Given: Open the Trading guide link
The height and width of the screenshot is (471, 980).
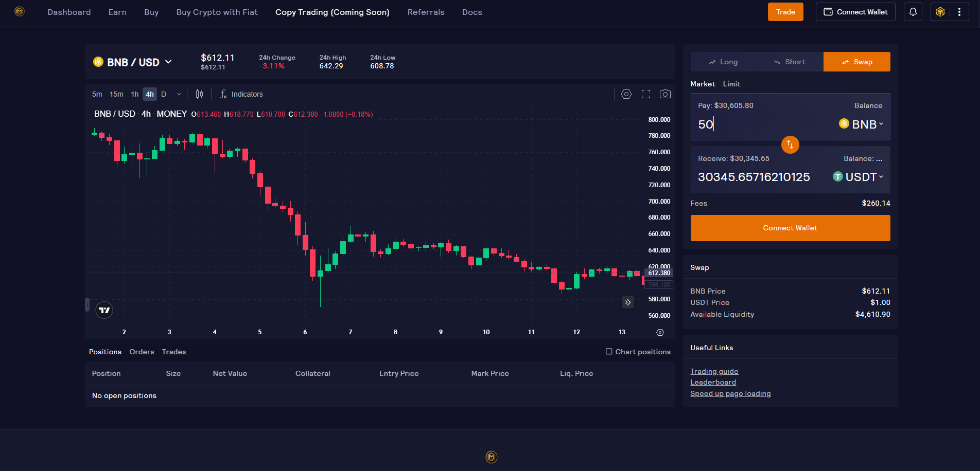Looking at the screenshot, I should pos(714,371).
